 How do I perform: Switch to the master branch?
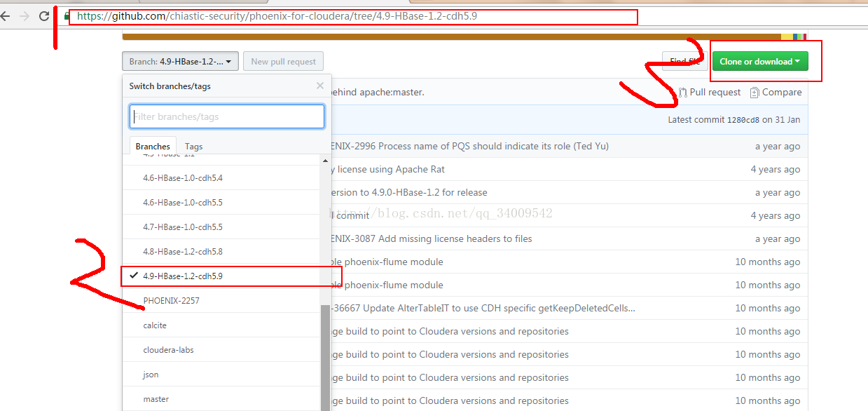pos(222,399)
